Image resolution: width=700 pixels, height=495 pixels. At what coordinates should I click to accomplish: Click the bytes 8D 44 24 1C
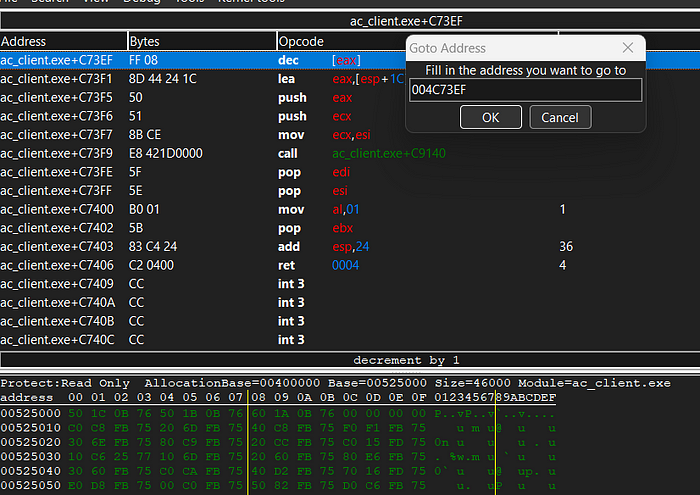pos(162,79)
